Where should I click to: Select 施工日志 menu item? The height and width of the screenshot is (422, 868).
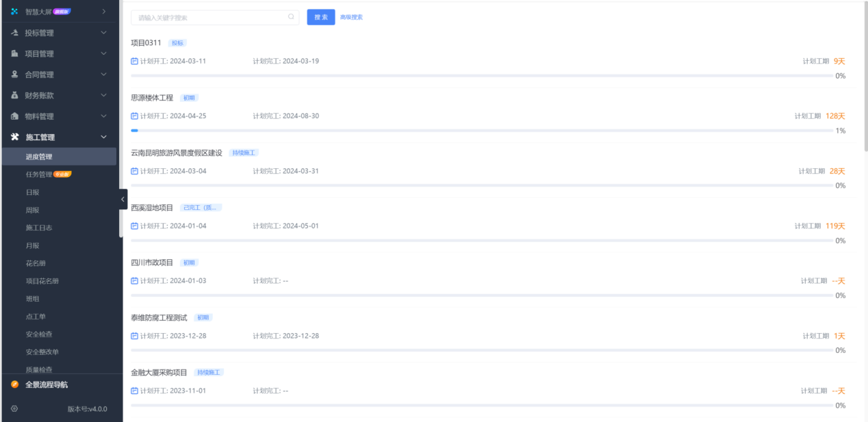click(x=39, y=228)
